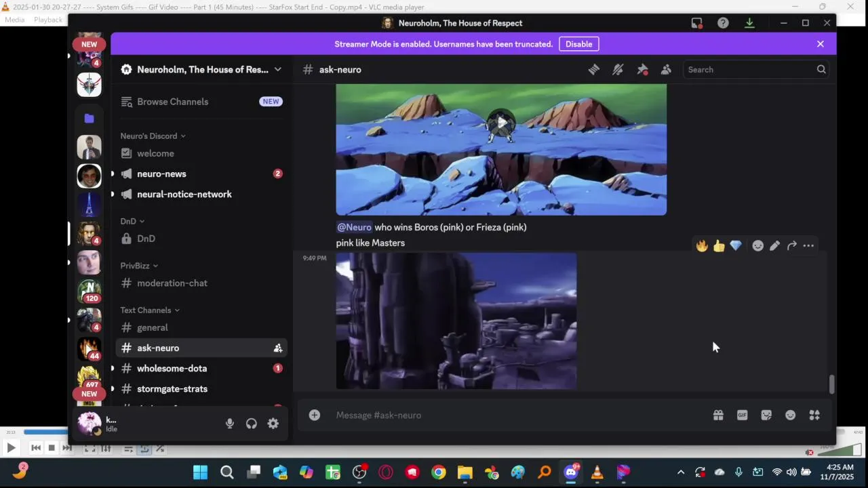Expand wholesome-dota threads arrow
Image resolution: width=868 pixels, height=488 pixels.
[113, 369]
